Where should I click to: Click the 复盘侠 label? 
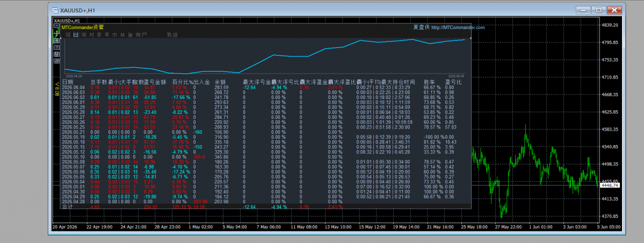422,27
